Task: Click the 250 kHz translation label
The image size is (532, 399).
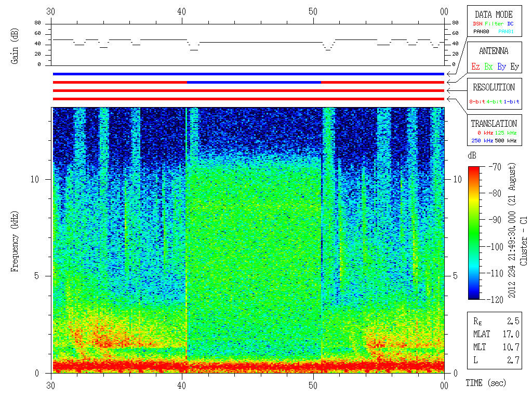Action: click(x=482, y=140)
